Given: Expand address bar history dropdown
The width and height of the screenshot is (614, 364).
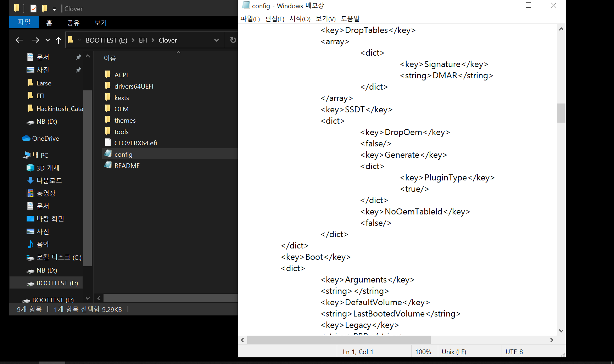Looking at the screenshot, I should click(217, 40).
